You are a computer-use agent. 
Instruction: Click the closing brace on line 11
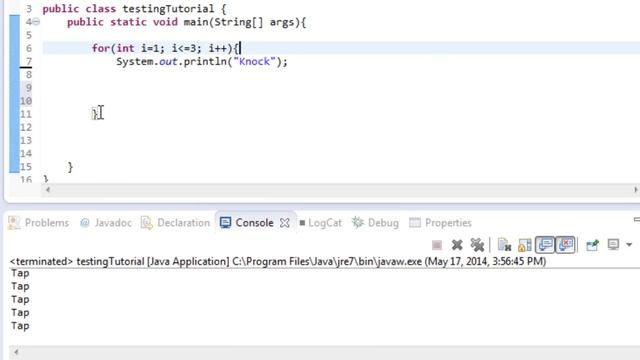95,114
